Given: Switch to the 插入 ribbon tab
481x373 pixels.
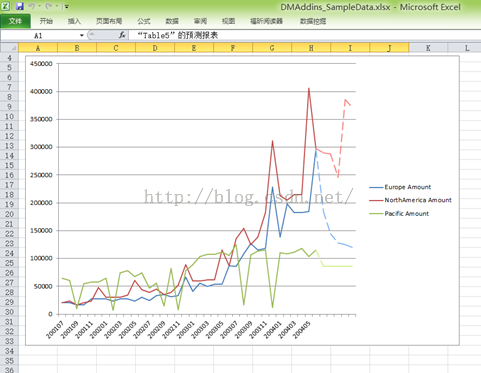Looking at the screenshot, I should [74, 21].
